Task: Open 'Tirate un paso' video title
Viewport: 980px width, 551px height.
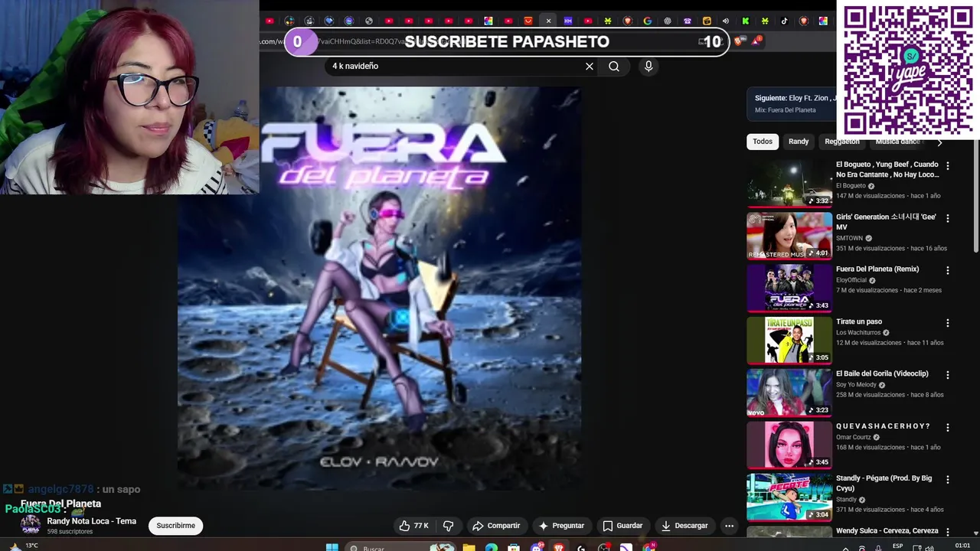Action: click(859, 322)
